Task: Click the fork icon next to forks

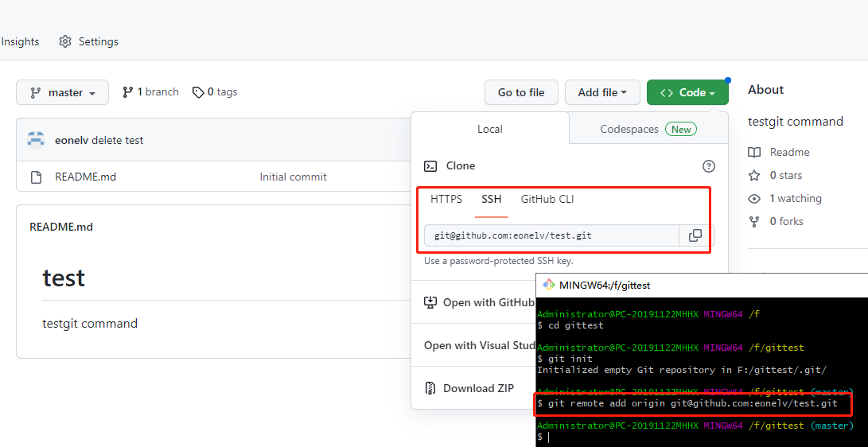Action: 754,222
